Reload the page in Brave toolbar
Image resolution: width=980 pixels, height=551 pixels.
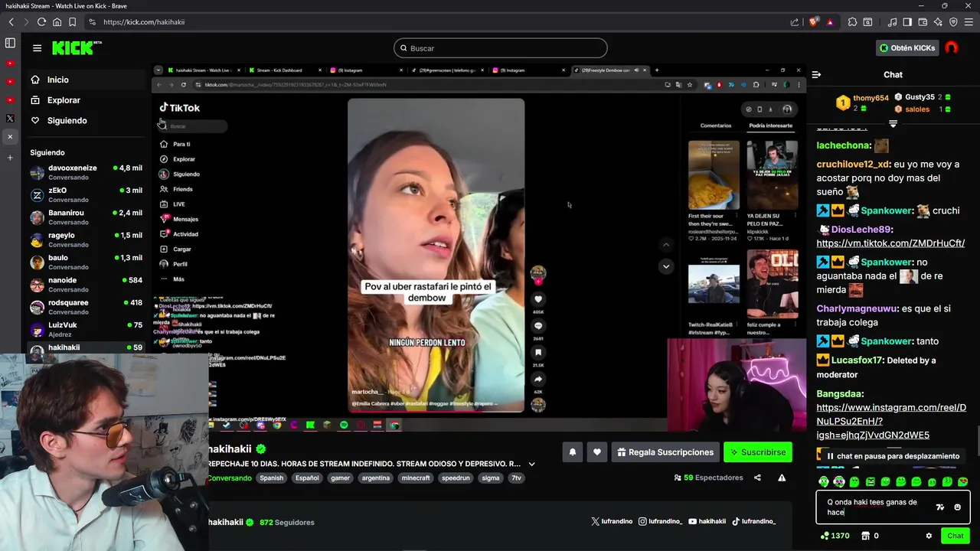(41, 22)
